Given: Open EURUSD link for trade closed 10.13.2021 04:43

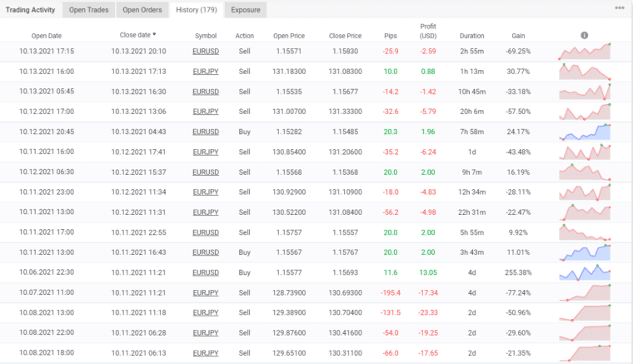Looking at the screenshot, I should click(206, 132).
